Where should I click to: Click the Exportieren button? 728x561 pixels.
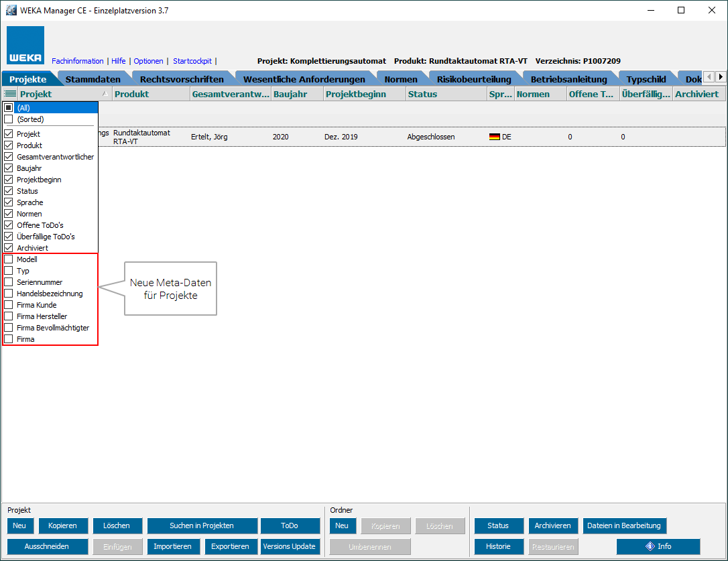(x=231, y=546)
